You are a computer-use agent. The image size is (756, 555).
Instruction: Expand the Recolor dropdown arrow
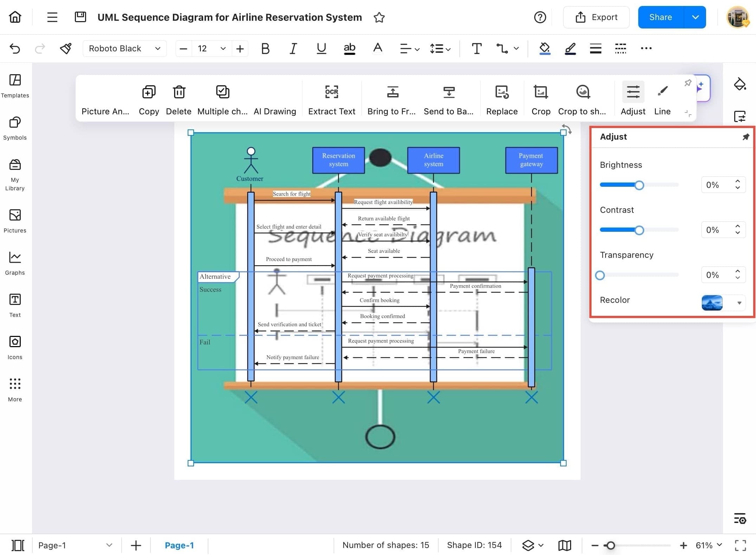pyautogui.click(x=739, y=303)
